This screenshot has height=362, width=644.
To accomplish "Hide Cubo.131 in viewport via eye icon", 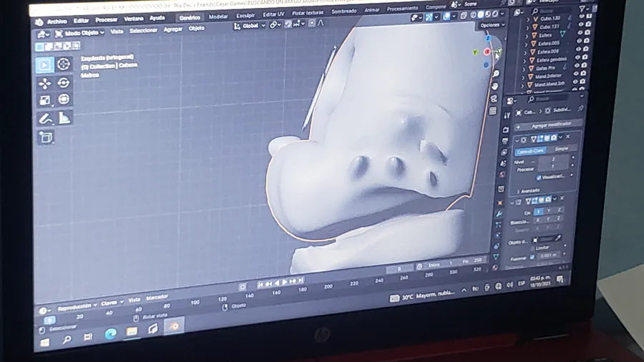I will [581, 24].
